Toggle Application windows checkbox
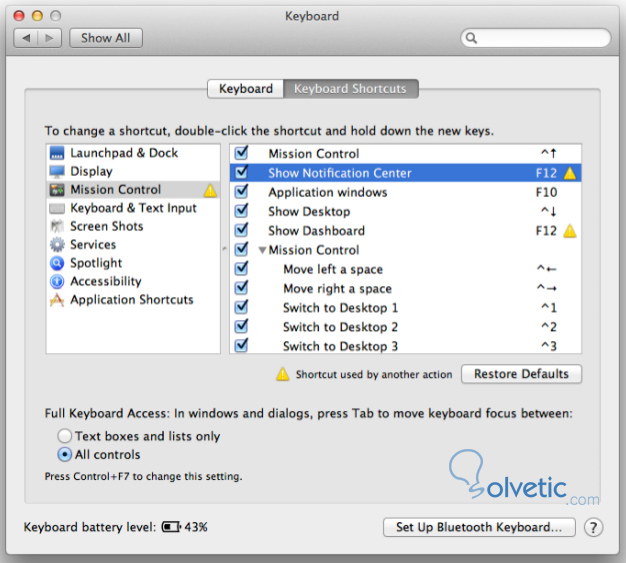 (x=241, y=192)
